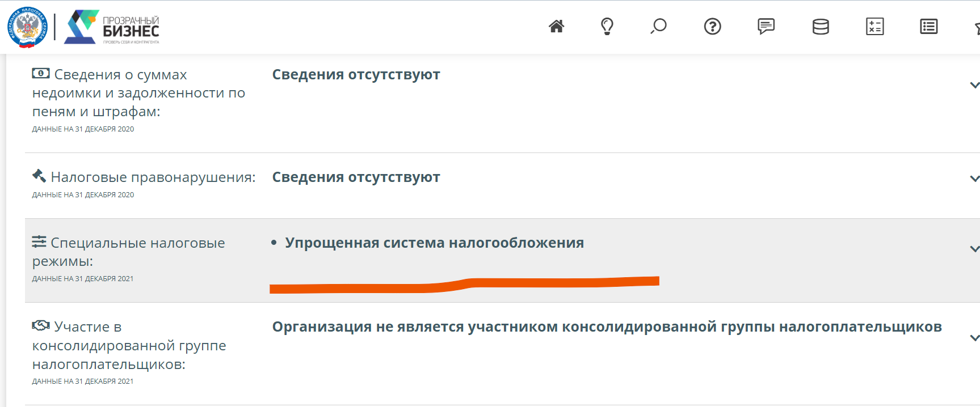Open the list view icon in header
Image resolution: width=980 pixels, height=407 pixels.
[x=928, y=26]
